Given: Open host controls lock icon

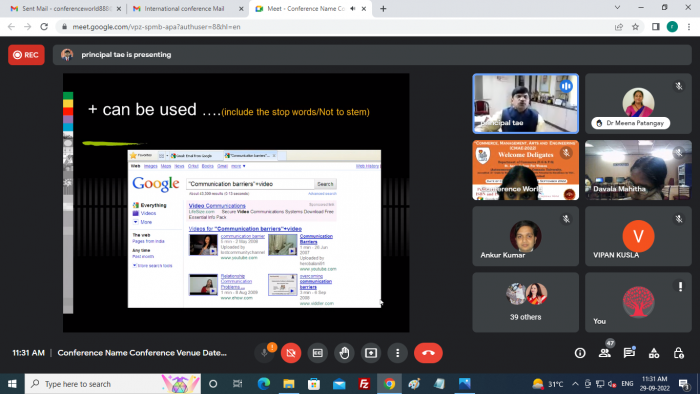Looking at the screenshot, I should (x=679, y=353).
